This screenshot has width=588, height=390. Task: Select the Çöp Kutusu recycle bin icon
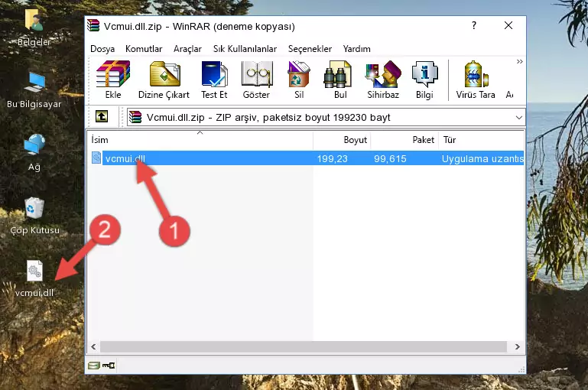pyautogui.click(x=35, y=216)
